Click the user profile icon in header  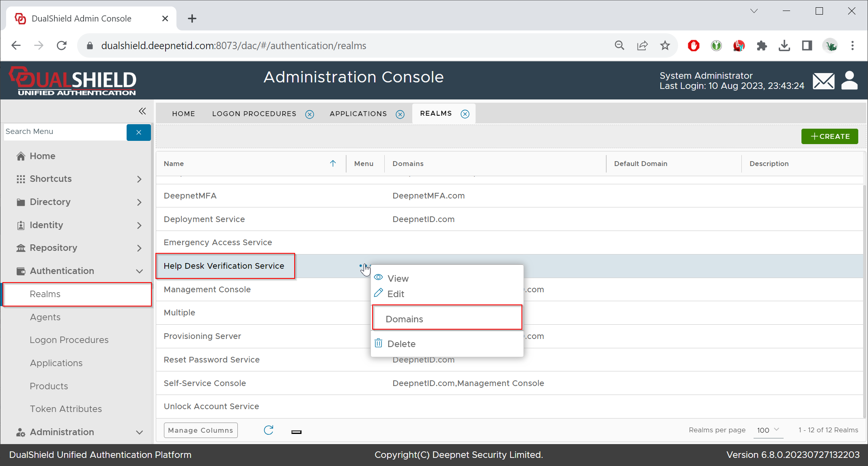pyautogui.click(x=849, y=80)
